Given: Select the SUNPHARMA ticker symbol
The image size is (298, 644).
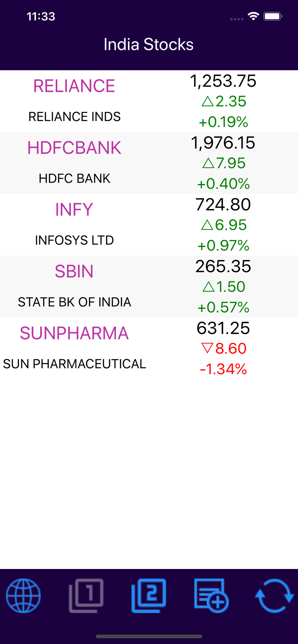Looking at the screenshot, I should tap(74, 333).
